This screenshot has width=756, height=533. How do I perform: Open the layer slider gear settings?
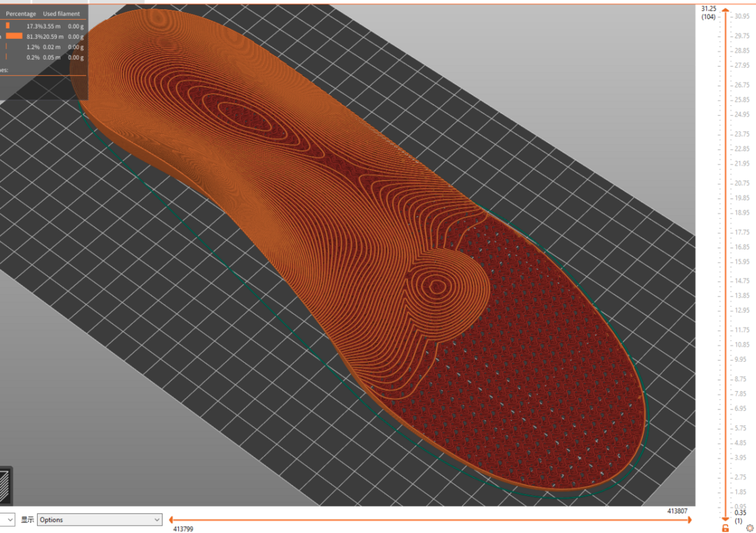[x=750, y=528]
